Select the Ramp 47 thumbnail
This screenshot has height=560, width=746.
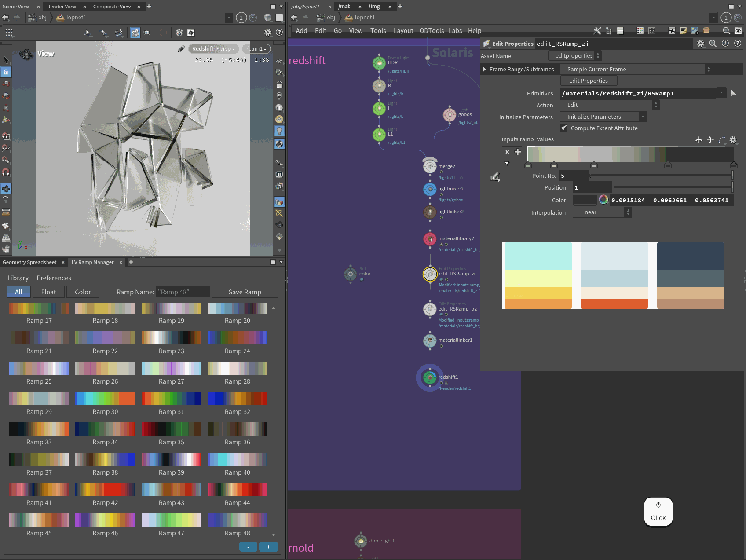point(172,520)
